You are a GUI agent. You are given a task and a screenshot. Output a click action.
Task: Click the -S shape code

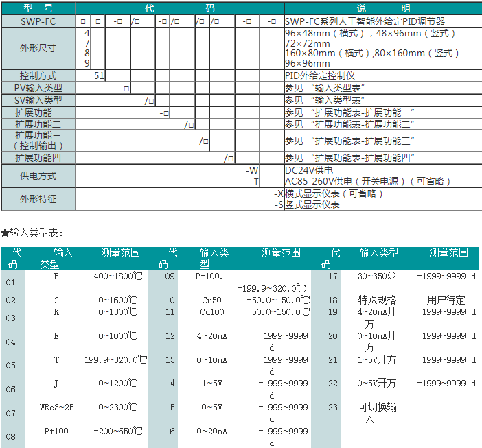279,204
